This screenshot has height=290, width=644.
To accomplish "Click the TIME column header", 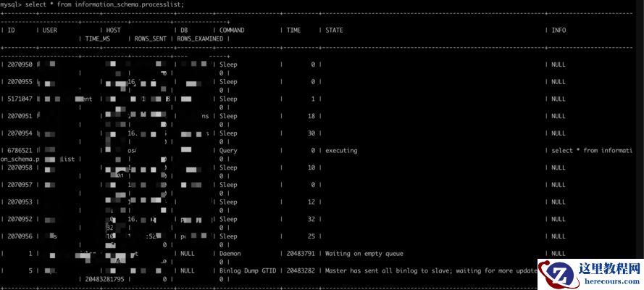I will pyautogui.click(x=293, y=30).
